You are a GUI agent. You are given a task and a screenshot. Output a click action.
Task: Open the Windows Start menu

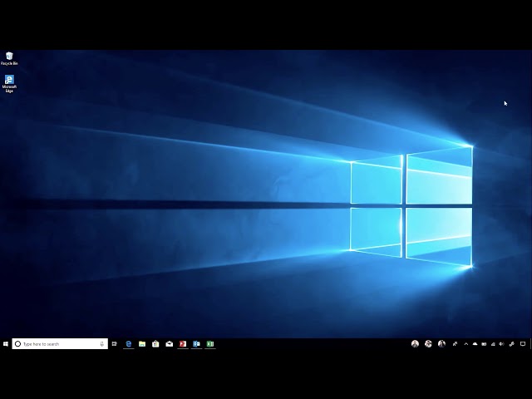(6, 343)
